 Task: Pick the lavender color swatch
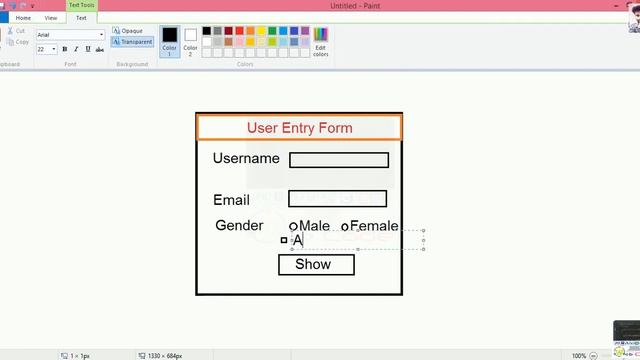tap(305, 42)
